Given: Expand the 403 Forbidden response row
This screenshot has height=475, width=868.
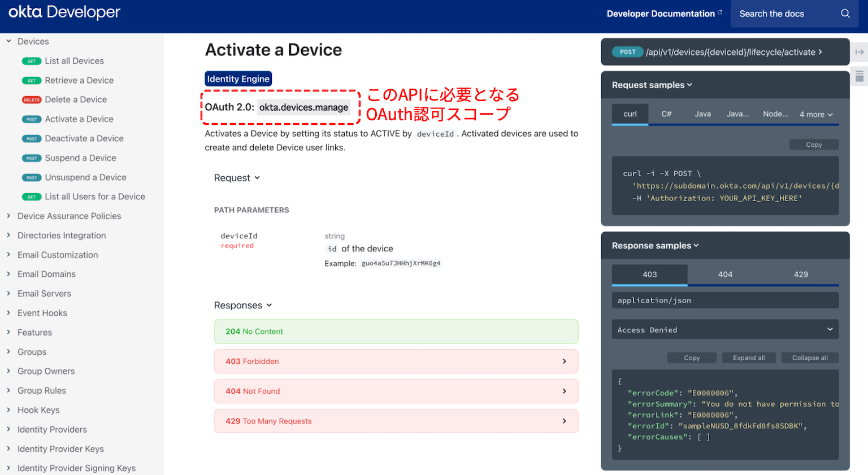Looking at the screenshot, I should (563, 361).
